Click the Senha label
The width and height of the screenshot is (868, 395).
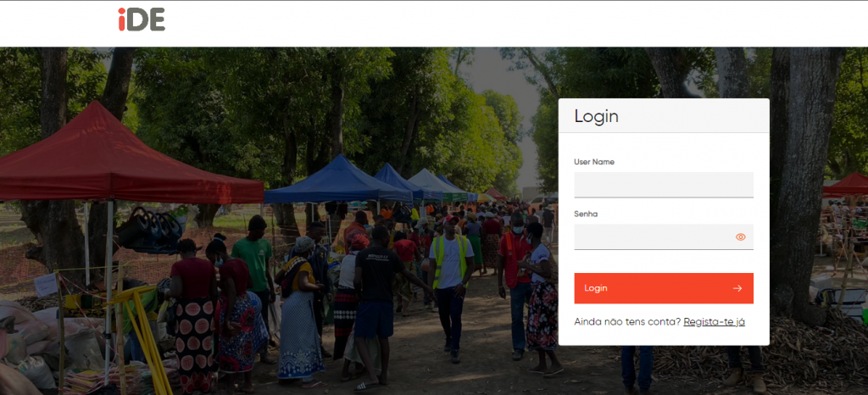tap(586, 214)
